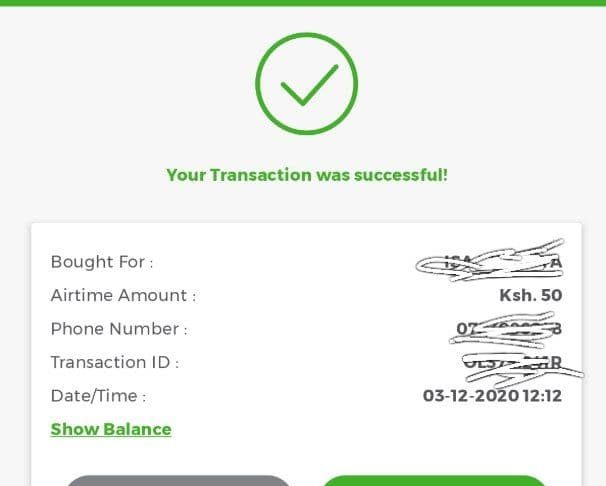Click the 'Phone Number :' label
This screenshot has height=486, width=606.
pyautogui.click(x=119, y=329)
